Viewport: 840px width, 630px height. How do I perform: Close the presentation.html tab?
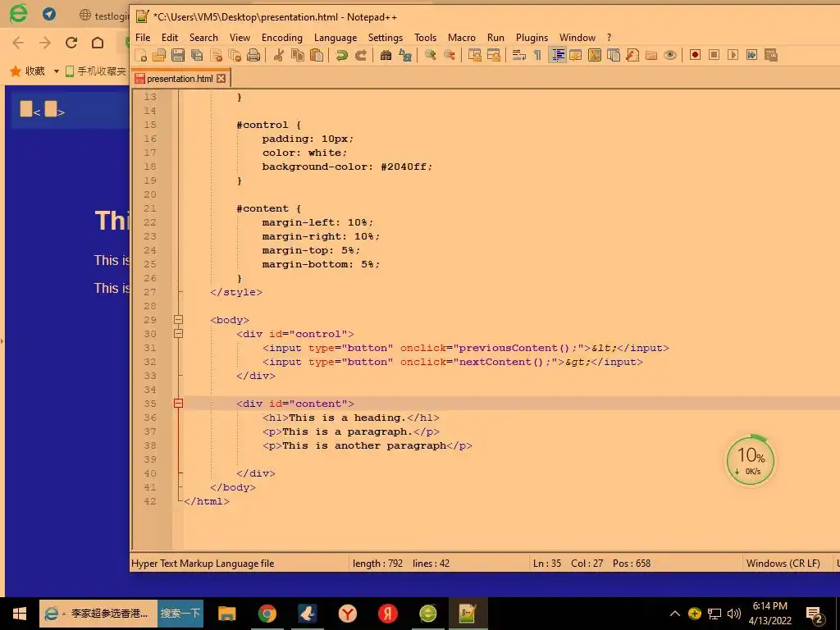[221, 79]
